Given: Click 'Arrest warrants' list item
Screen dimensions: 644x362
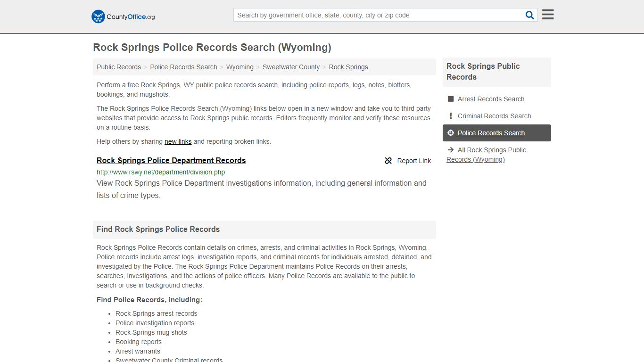Looking at the screenshot, I should coord(138,351).
